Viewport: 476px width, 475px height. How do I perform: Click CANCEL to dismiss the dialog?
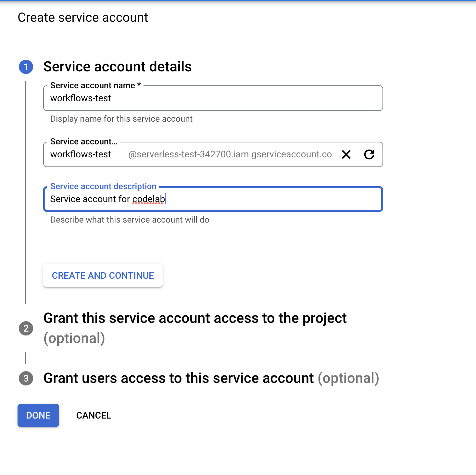point(94,415)
